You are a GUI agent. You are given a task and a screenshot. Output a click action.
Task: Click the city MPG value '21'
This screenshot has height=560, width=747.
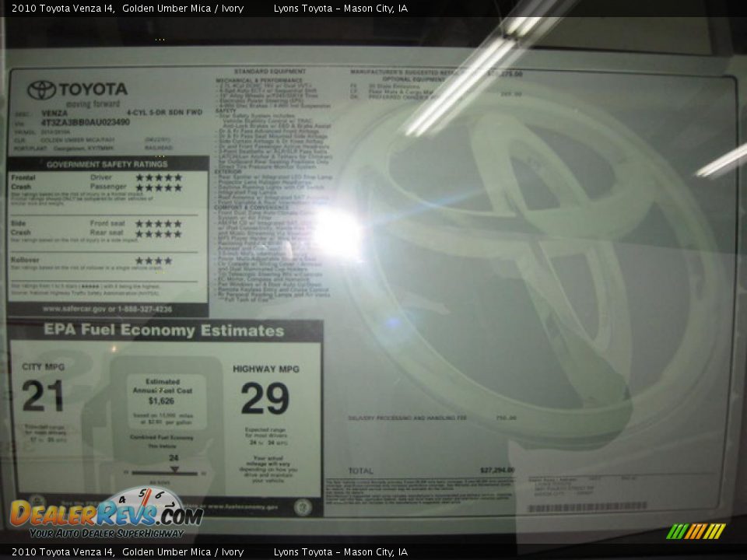42,396
